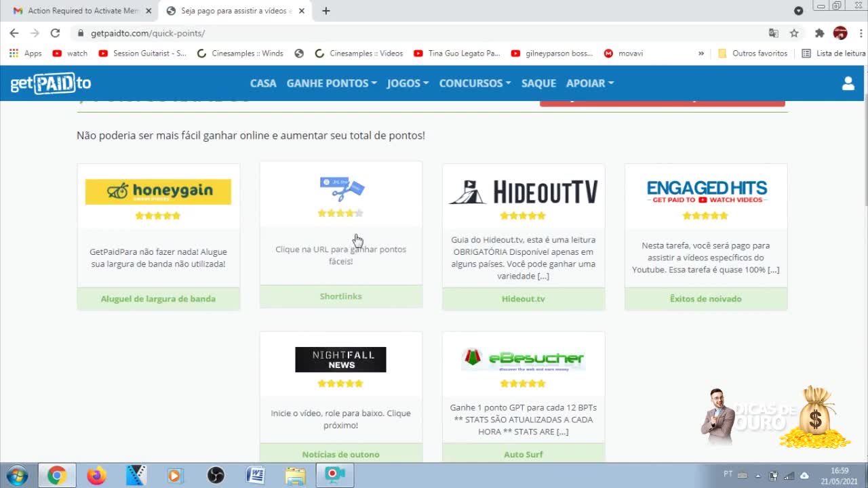
Task: Open the Êxitos de noivado link
Action: (706, 299)
